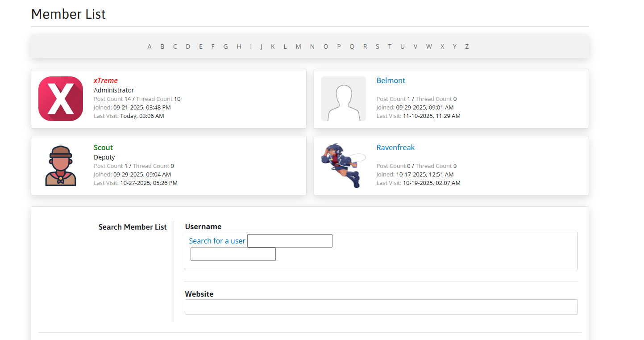644x340 pixels.
Task: Show members beginning with letter S
Action: [x=377, y=46]
